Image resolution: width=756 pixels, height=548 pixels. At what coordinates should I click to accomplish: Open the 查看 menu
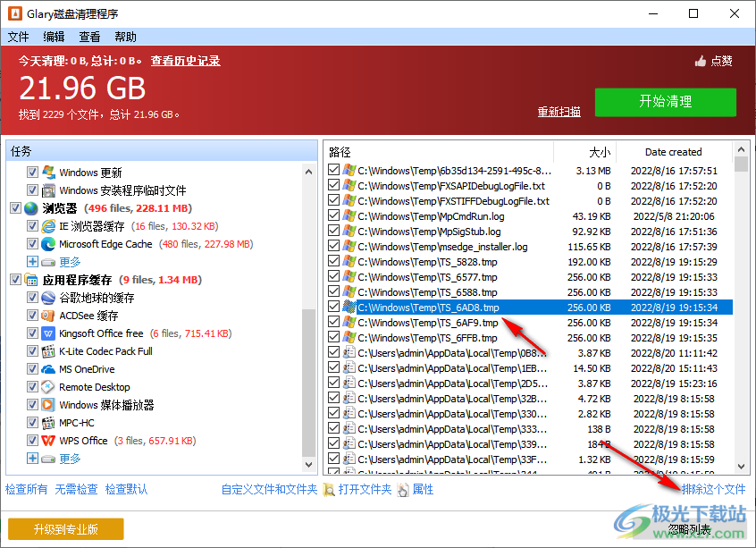(x=88, y=37)
